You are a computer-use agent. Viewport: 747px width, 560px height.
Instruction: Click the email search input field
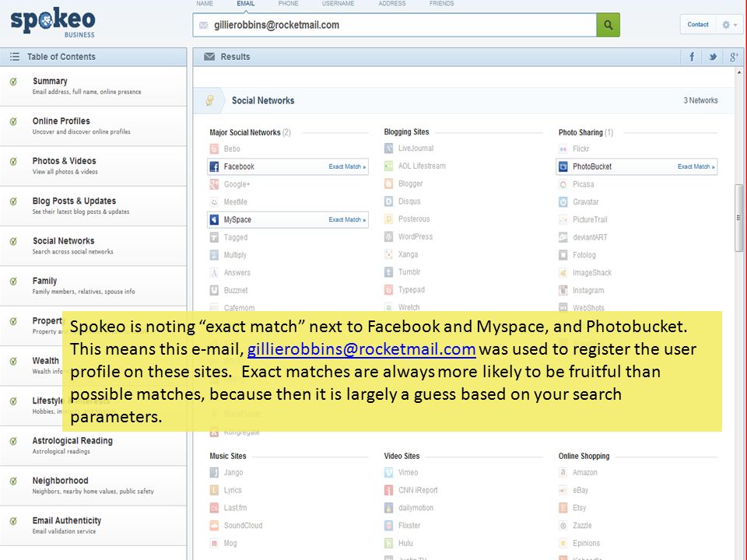coord(395,25)
